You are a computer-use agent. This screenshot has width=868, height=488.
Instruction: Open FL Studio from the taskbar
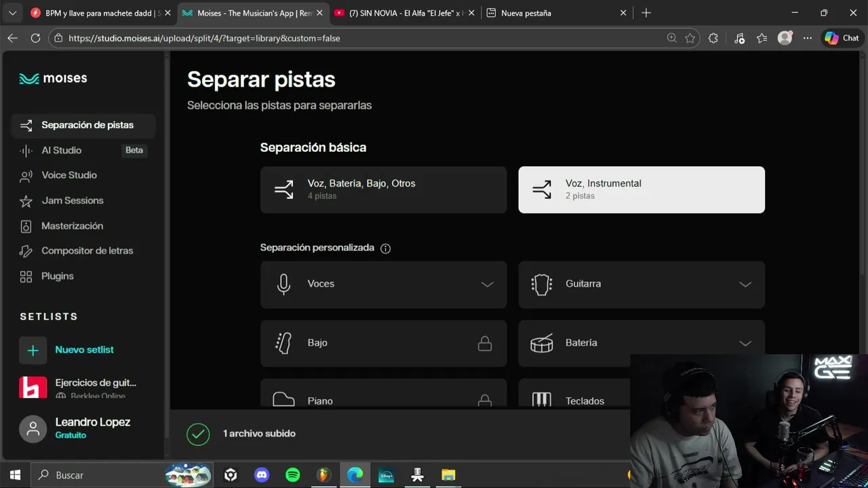point(323,475)
